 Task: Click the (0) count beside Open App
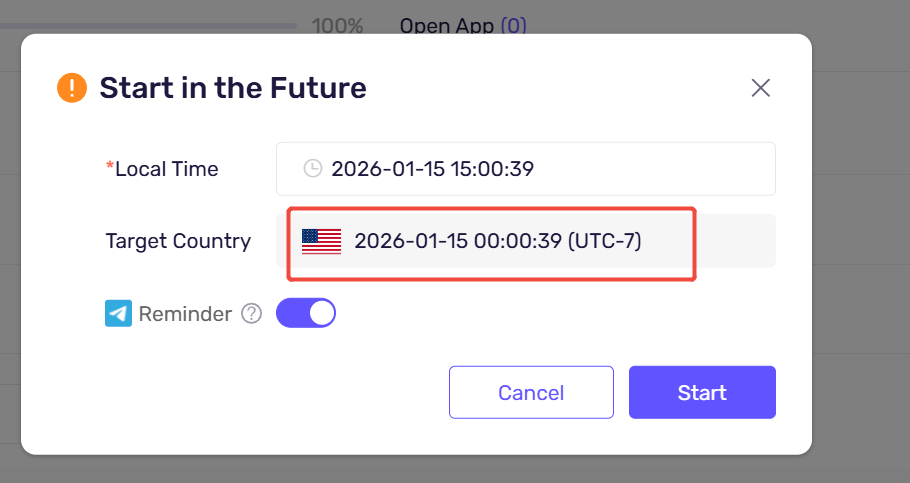pos(513,26)
